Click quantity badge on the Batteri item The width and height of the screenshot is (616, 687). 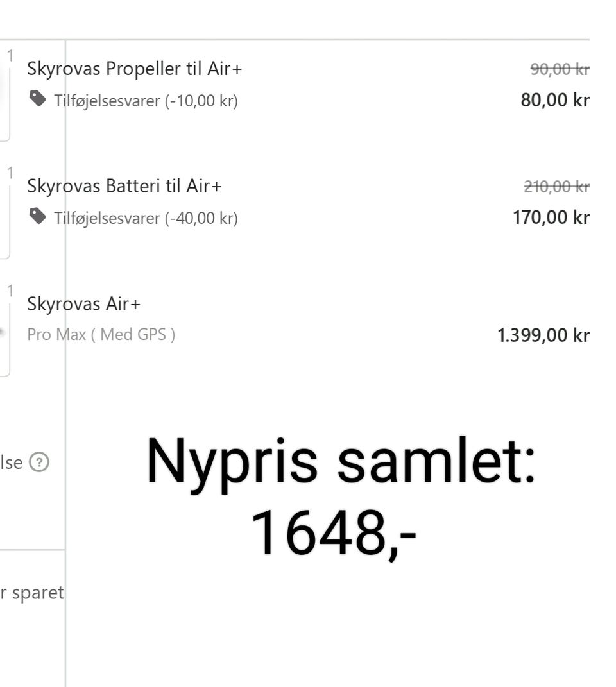(10, 173)
